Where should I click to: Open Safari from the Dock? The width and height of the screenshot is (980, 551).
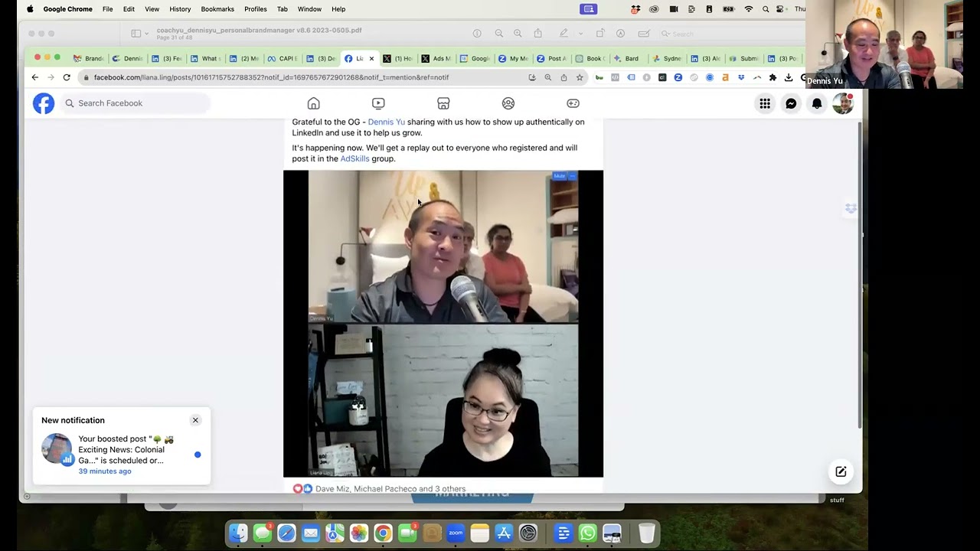pyautogui.click(x=286, y=533)
